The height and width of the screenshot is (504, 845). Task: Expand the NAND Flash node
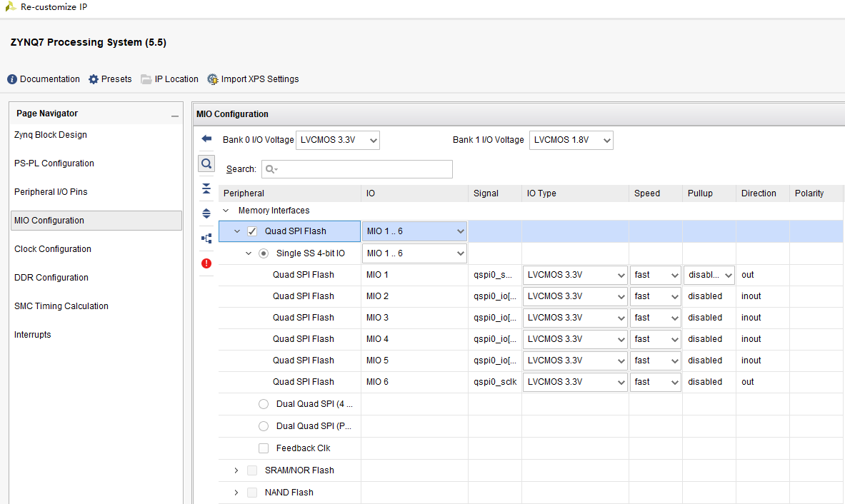(x=236, y=492)
